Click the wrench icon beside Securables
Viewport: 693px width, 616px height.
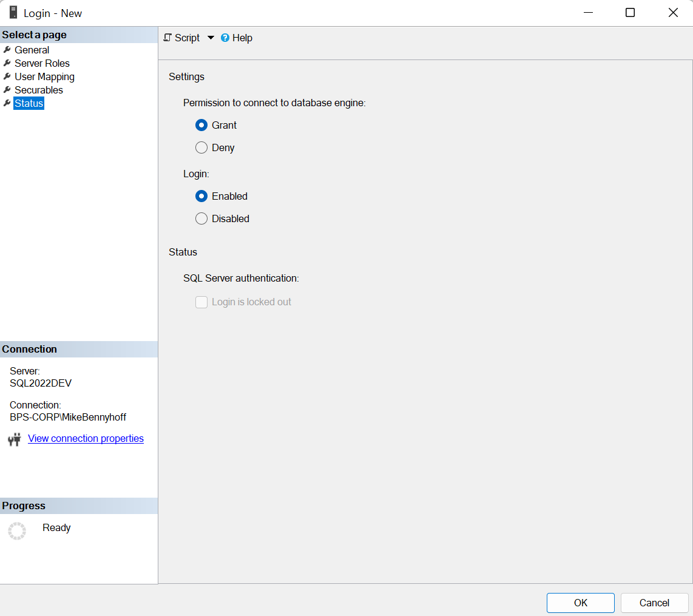coord(7,90)
